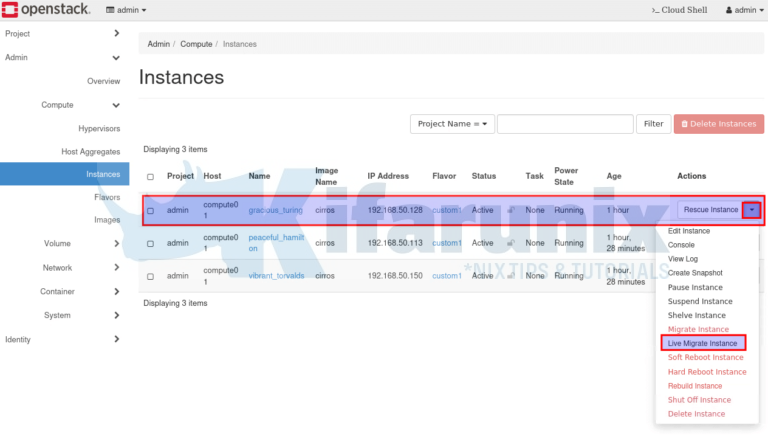The width and height of the screenshot is (768, 439).
Task: Choose Rebuild Instance from actions menu
Action: click(x=695, y=386)
